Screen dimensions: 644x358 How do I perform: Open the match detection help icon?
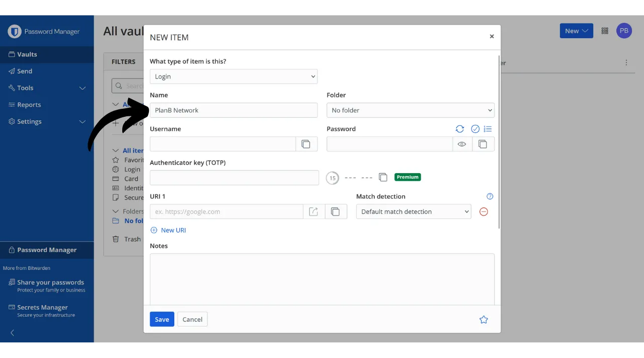tap(490, 196)
